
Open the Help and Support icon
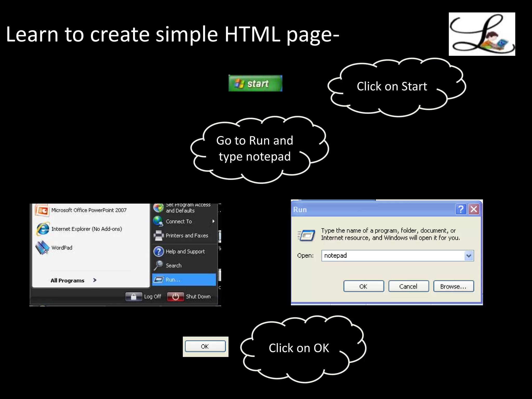(158, 251)
